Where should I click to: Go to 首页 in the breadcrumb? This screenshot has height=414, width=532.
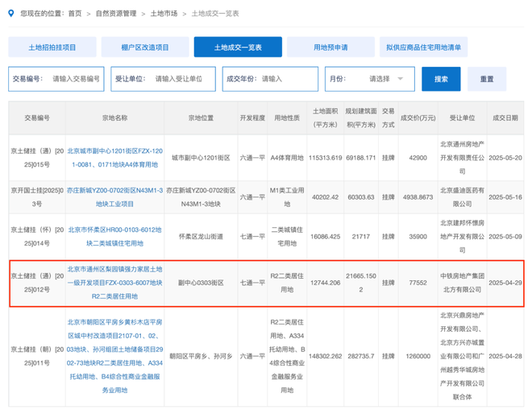[x=75, y=14]
